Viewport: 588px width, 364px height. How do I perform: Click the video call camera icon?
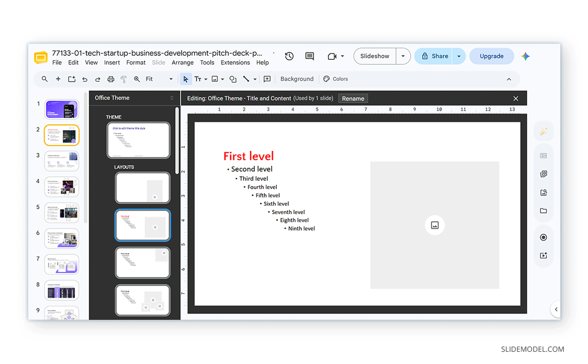pos(332,56)
